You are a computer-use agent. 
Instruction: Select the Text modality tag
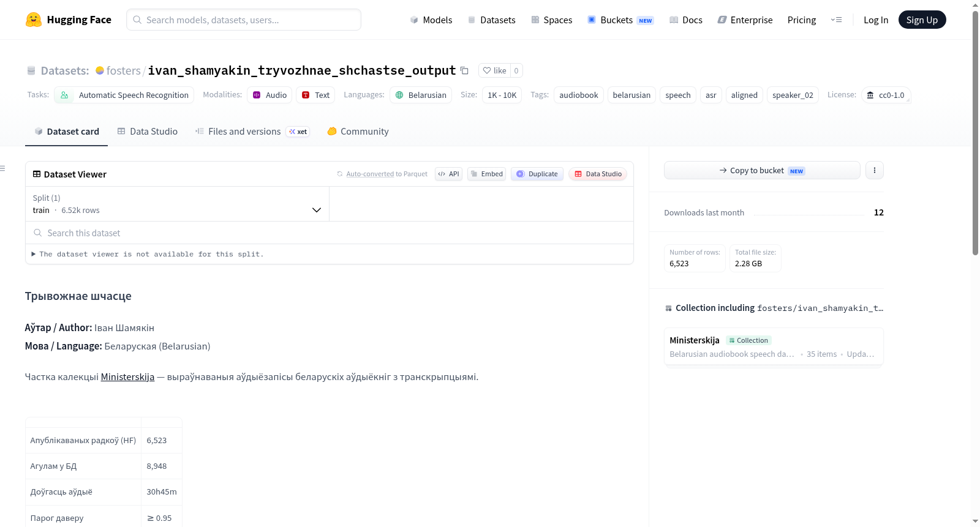(315, 95)
